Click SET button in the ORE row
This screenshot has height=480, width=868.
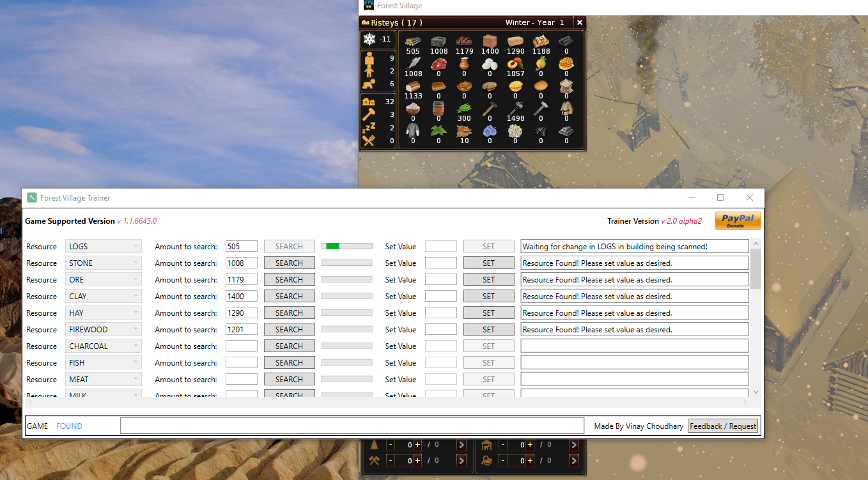(x=488, y=279)
